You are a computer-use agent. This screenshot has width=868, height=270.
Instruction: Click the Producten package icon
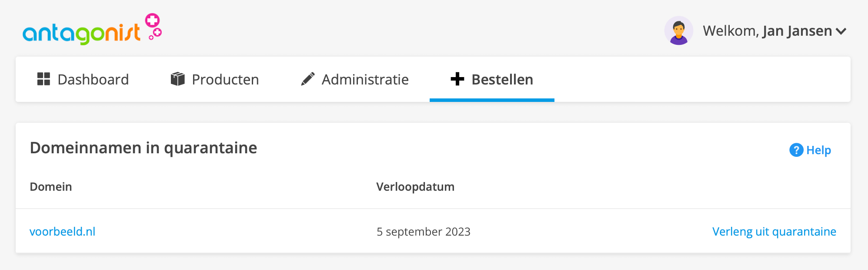point(178,79)
